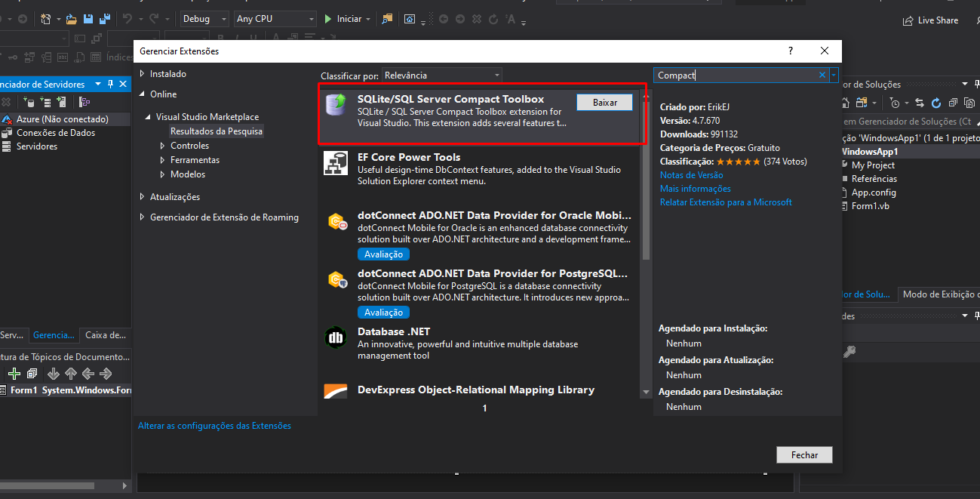Click the SQLite/SQL Server Compact Toolbox icon
This screenshot has height=499, width=980.
(336, 105)
